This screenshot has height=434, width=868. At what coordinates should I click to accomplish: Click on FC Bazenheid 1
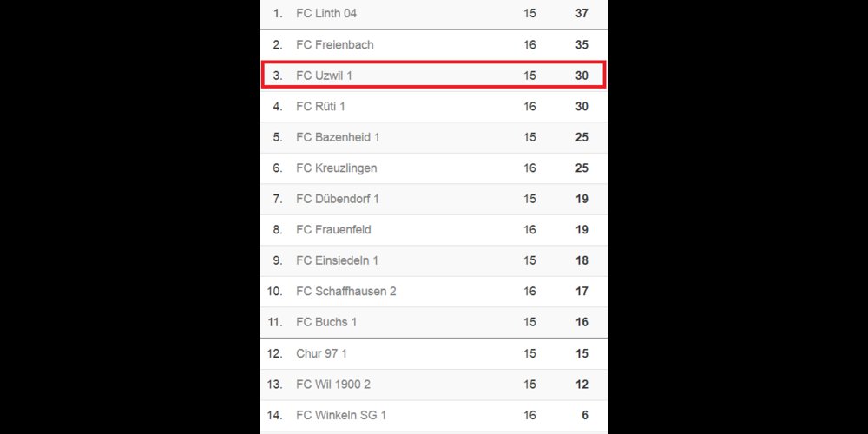pyautogui.click(x=338, y=137)
